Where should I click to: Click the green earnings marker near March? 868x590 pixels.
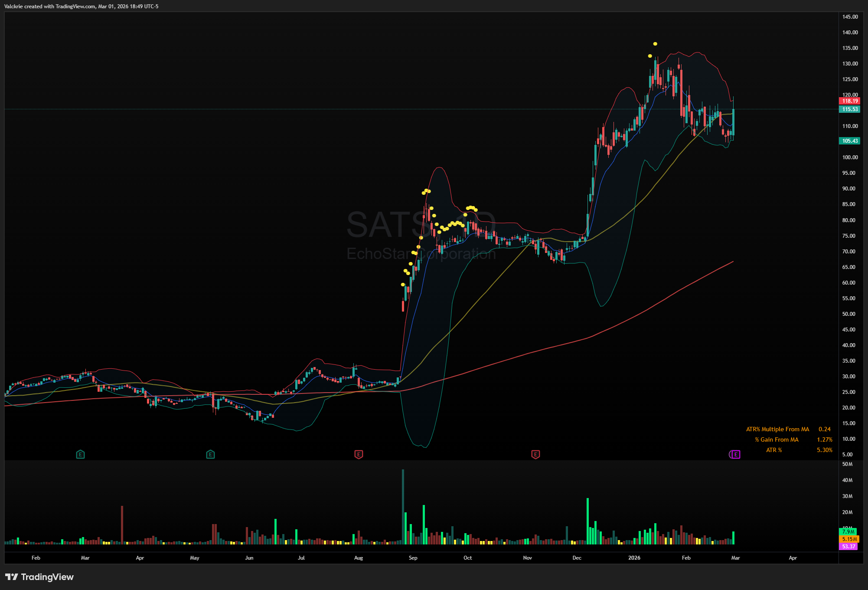(80, 454)
